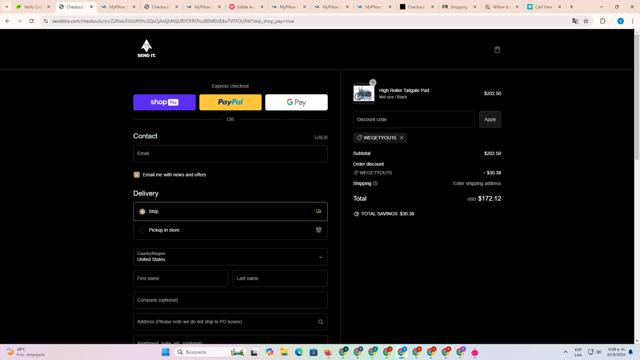Reload the checkout page
640x360 pixels.
point(31,21)
